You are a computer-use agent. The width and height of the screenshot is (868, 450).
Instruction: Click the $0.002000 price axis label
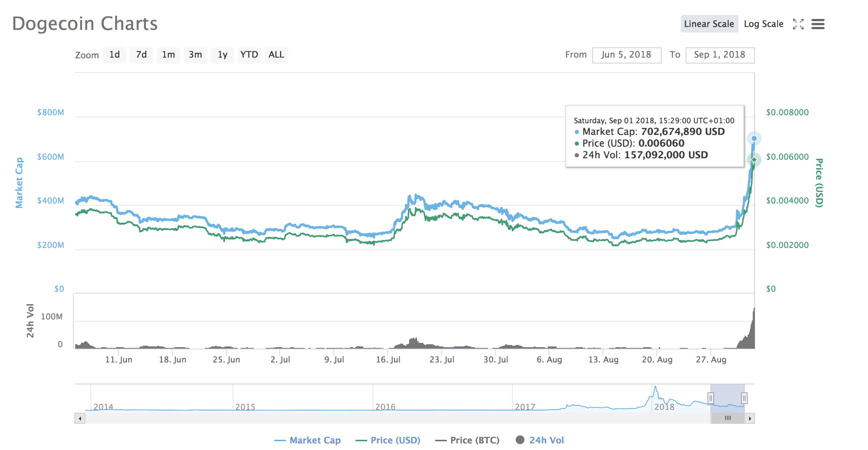tap(787, 245)
